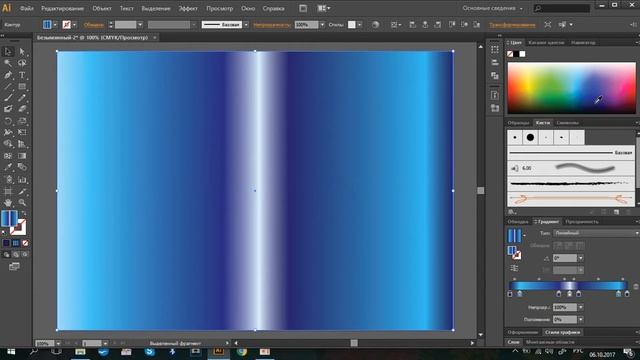This screenshot has height=360, width=640.
Task: Click the Recolor Artwork wheel icon
Action: pyautogui.click(x=375, y=25)
